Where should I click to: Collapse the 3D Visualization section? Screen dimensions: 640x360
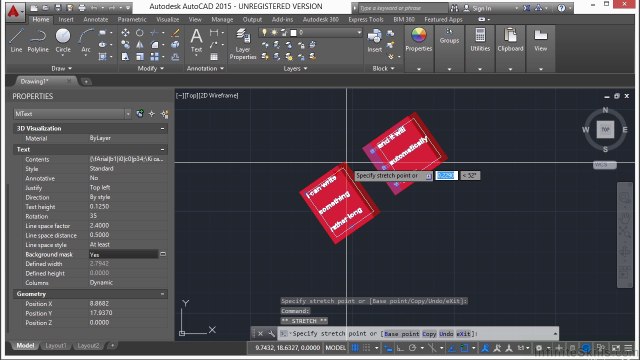tap(162, 129)
